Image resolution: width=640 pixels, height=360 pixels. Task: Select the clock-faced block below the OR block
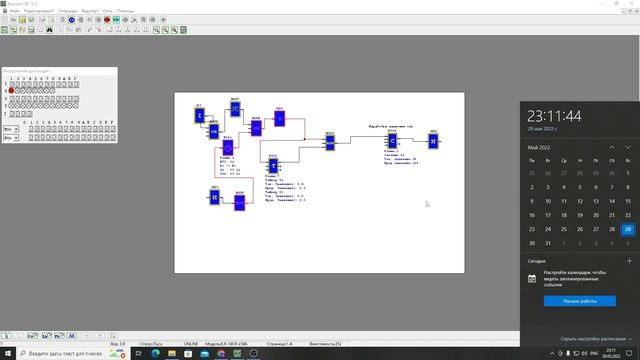tap(228, 147)
